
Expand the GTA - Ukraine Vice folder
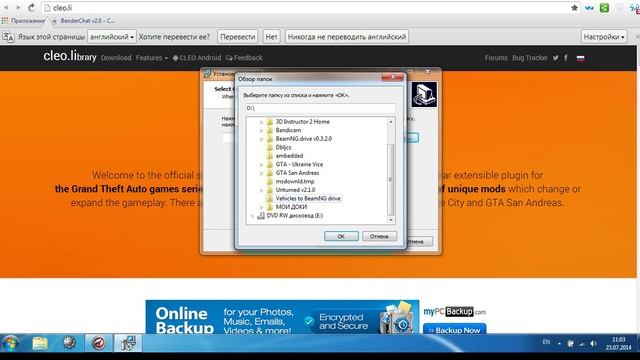pos(262,165)
